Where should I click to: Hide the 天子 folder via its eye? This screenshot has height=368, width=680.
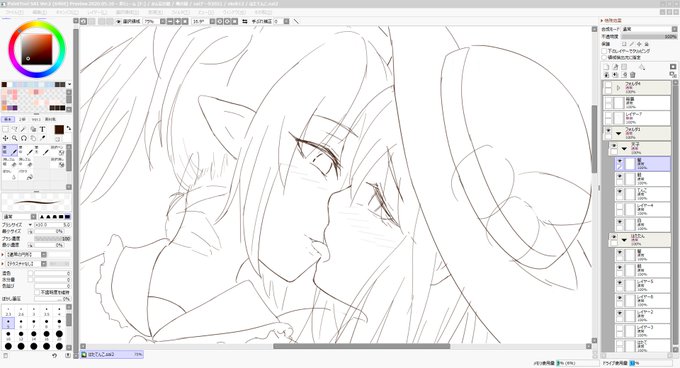click(614, 146)
